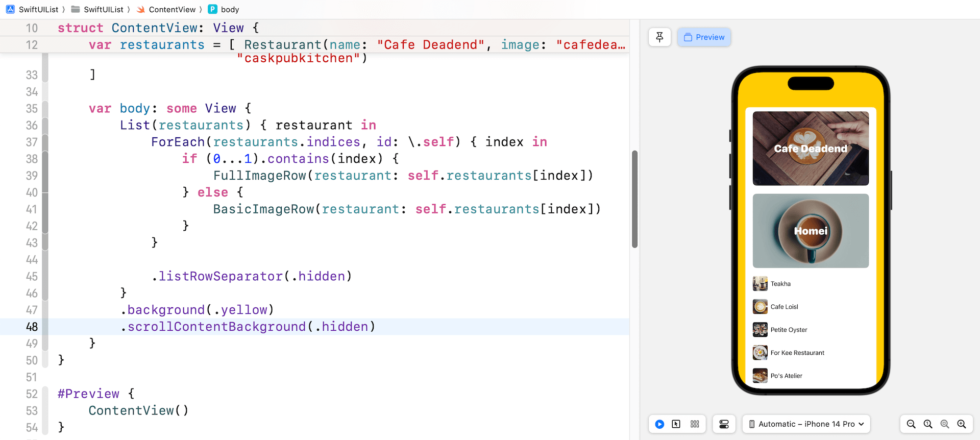Click the code folding ribbon beside line 40
The width and height of the screenshot is (980, 440).
point(45,192)
